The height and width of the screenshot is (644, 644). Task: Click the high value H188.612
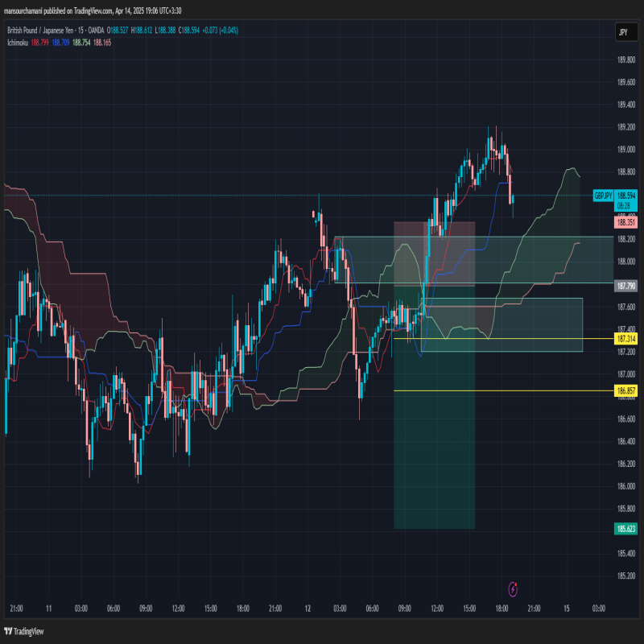point(142,31)
